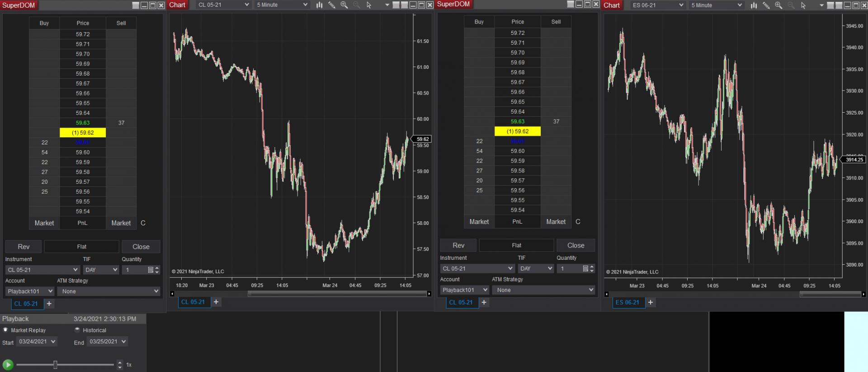Click the C button in left SuperDOM
The width and height of the screenshot is (868, 372).
pyautogui.click(x=143, y=223)
